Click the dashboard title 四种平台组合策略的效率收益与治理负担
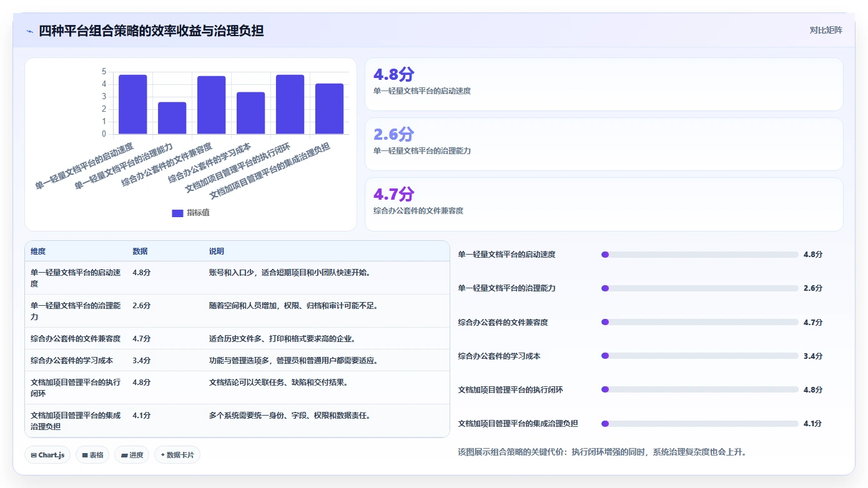The width and height of the screenshot is (868, 488). 151,31
